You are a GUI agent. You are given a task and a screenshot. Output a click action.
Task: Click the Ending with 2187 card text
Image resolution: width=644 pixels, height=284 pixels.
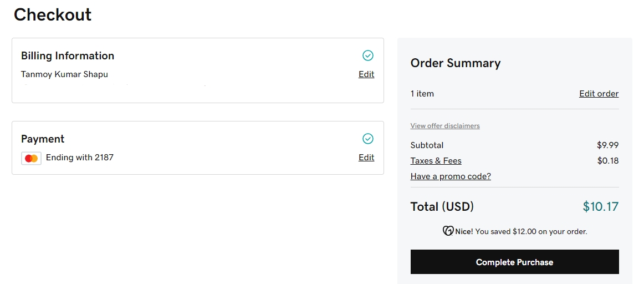pyautogui.click(x=80, y=158)
